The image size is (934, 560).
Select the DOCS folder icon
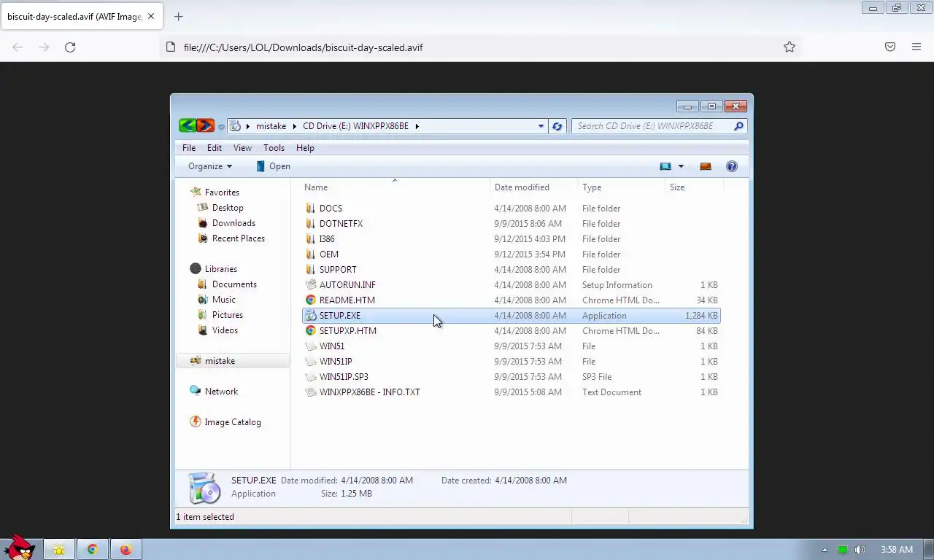coord(311,209)
